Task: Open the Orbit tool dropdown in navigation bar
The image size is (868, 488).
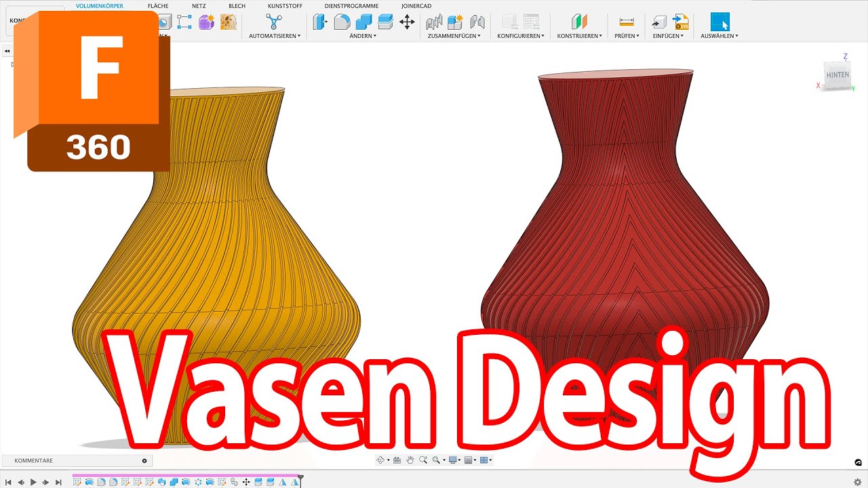Action: point(389,460)
